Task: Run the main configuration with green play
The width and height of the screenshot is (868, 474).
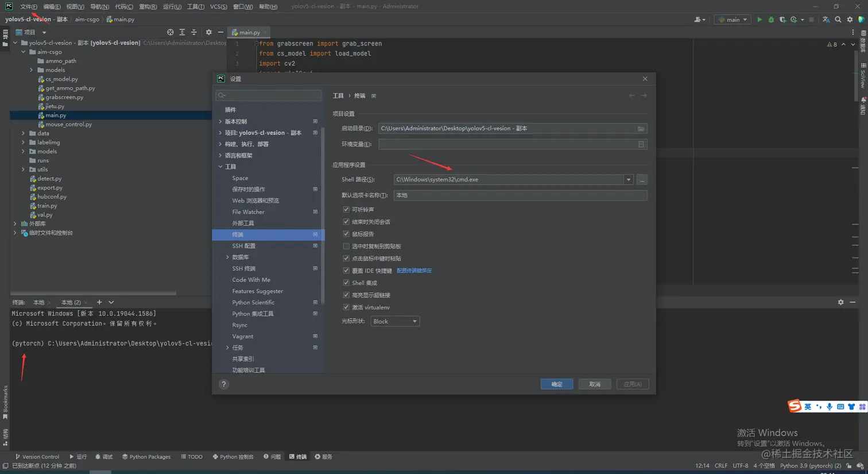Action: coord(759,20)
